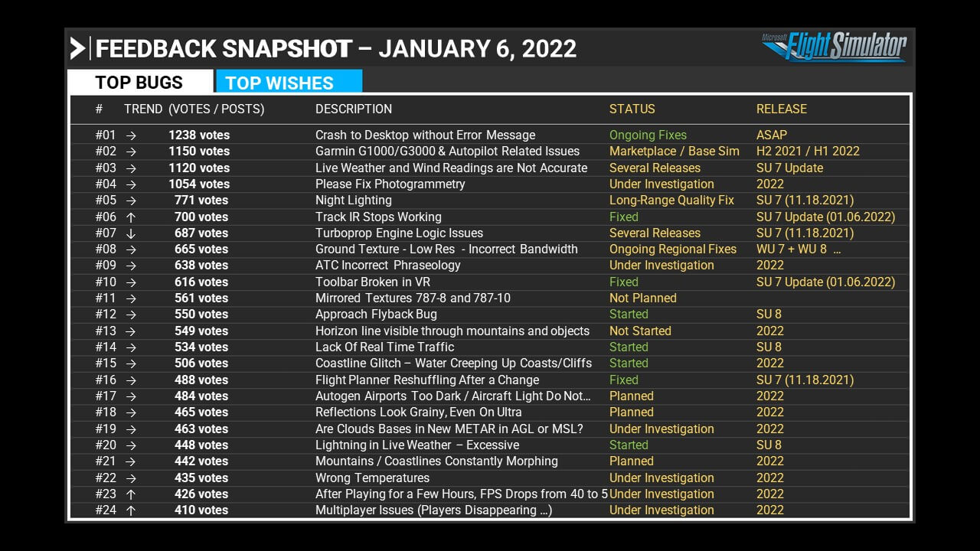Viewport: 980px width, 551px height.
Task: Click the up trend arrow for bug #06
Action: click(131, 217)
